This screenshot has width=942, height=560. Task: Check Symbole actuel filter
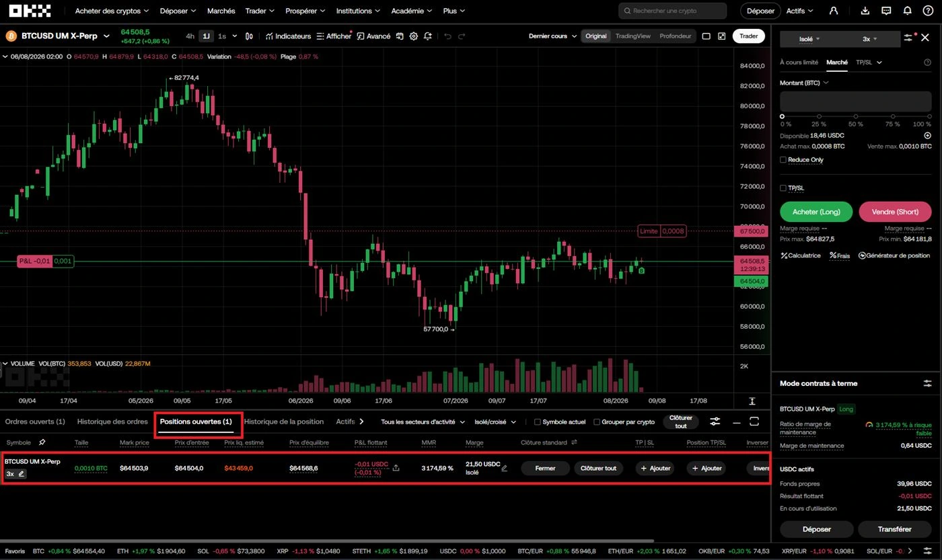coord(538,422)
